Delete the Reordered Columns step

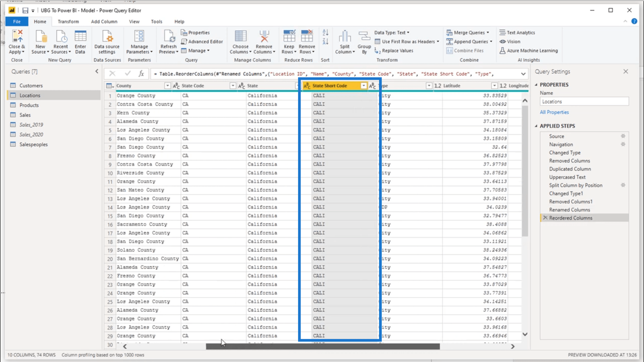(x=545, y=218)
